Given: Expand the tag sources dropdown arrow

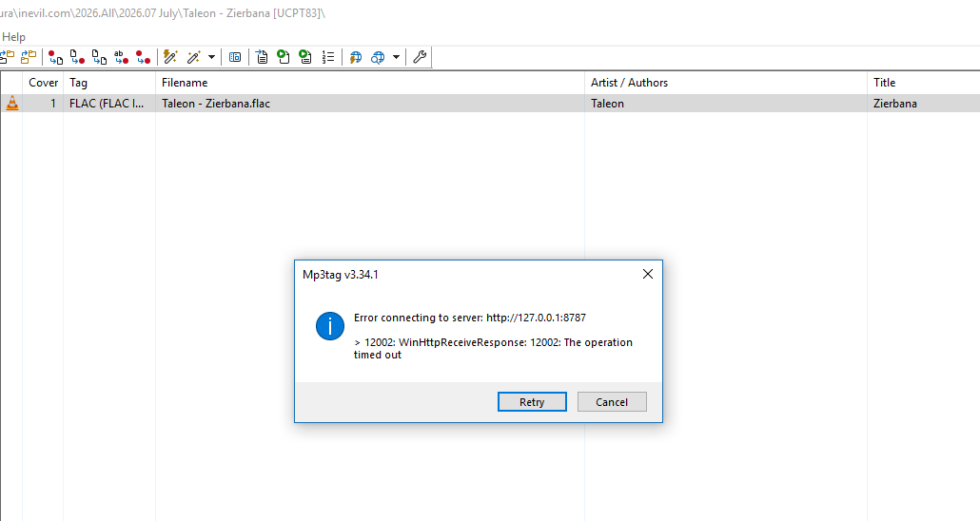Looking at the screenshot, I should point(396,57).
